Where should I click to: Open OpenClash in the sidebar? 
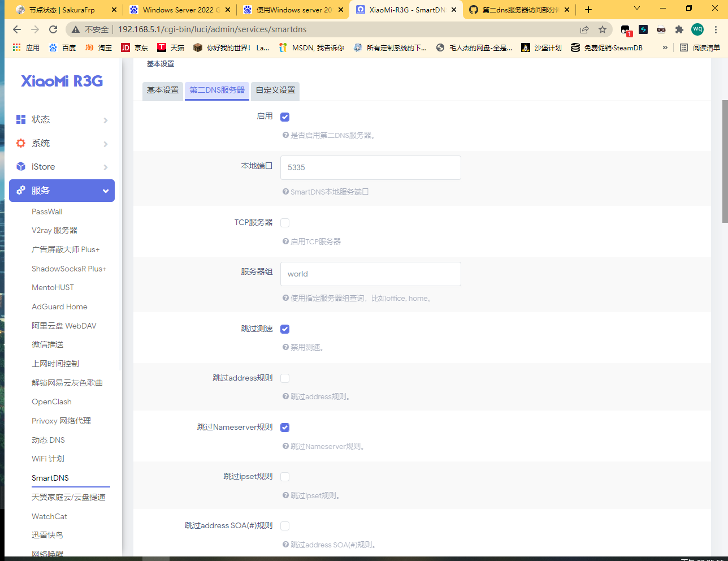pyautogui.click(x=51, y=402)
